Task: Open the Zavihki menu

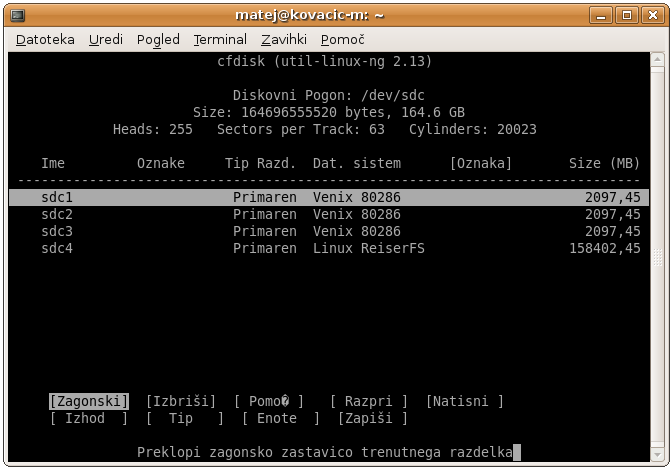Action: [x=284, y=39]
